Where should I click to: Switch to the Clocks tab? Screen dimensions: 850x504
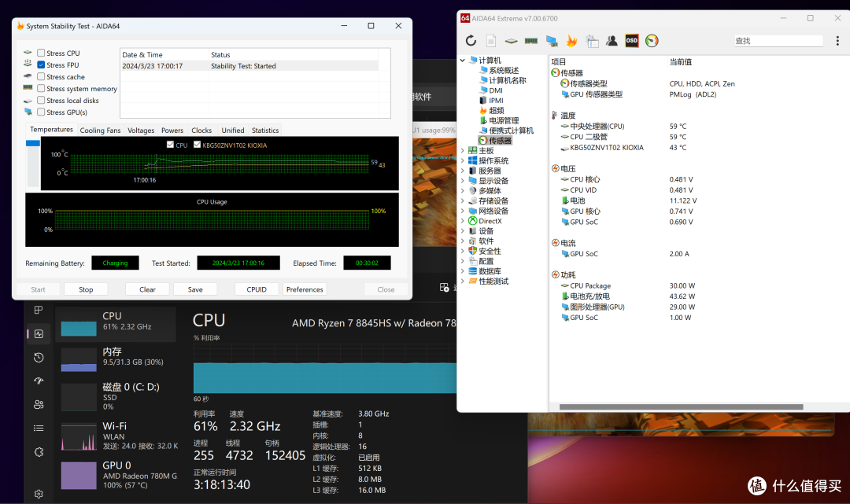pyautogui.click(x=201, y=131)
